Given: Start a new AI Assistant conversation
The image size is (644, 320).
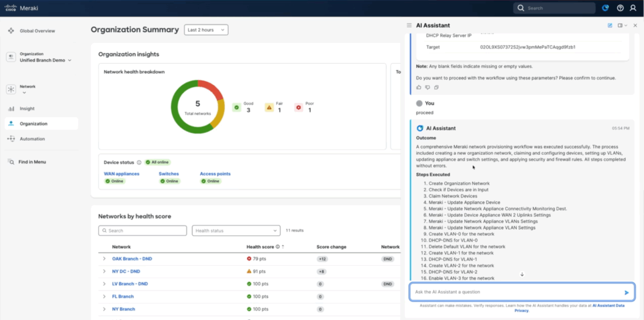Looking at the screenshot, I should pos(609,25).
